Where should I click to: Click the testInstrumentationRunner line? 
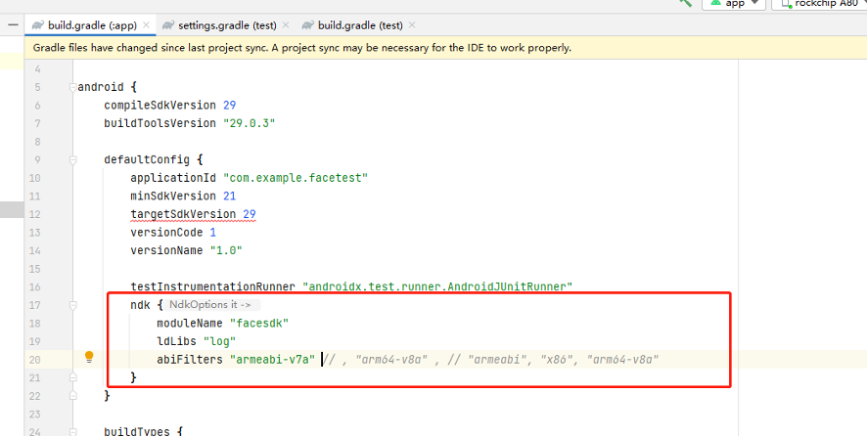[x=351, y=286]
